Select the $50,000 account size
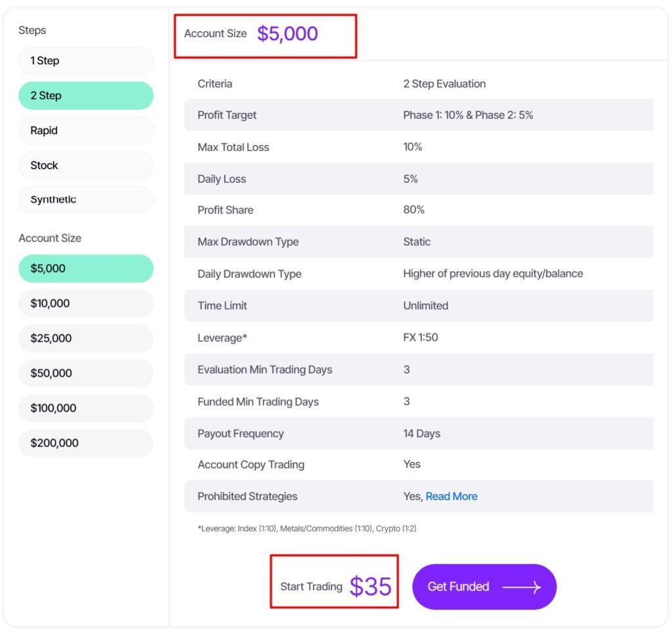This screenshot has width=672, height=632. pos(86,373)
